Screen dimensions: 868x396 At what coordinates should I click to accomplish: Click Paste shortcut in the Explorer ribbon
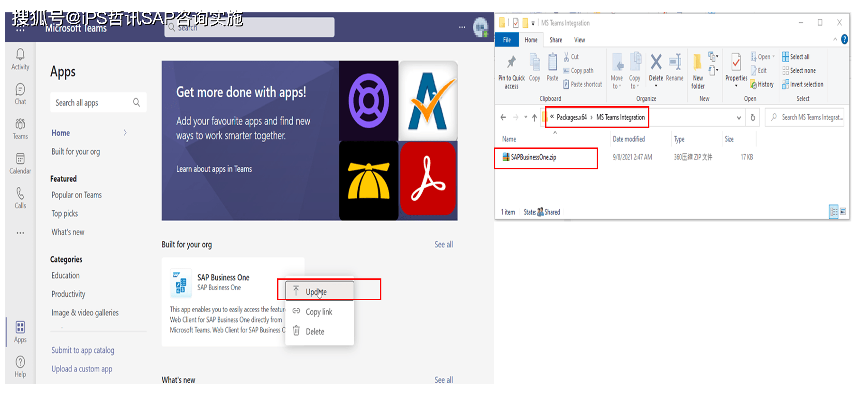pyautogui.click(x=582, y=84)
